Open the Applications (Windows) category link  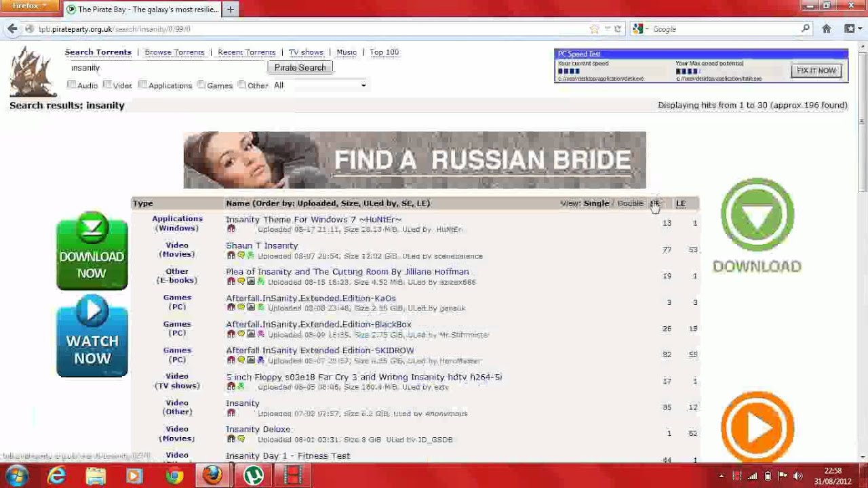[x=177, y=223]
